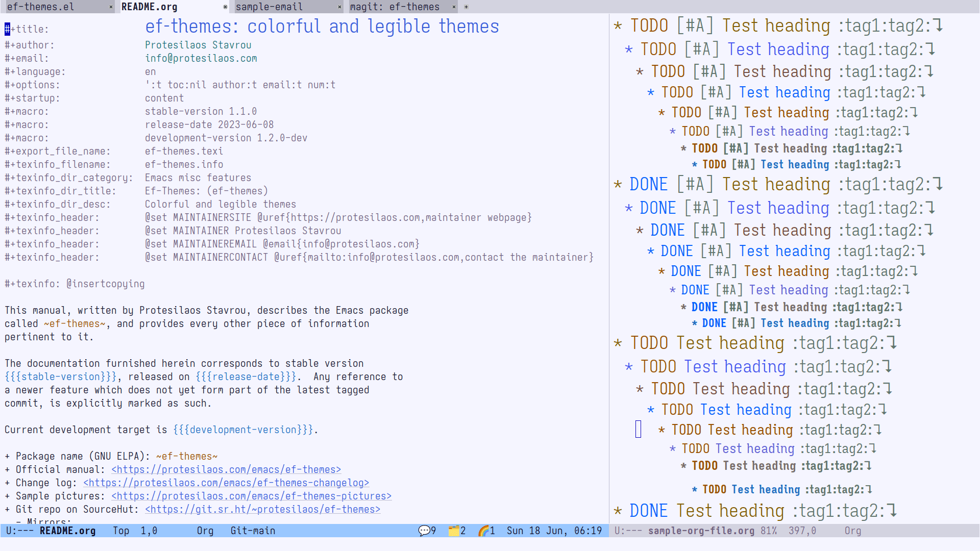The height and width of the screenshot is (551, 980).
Task: Close the sample-email tab
Action: point(339,7)
